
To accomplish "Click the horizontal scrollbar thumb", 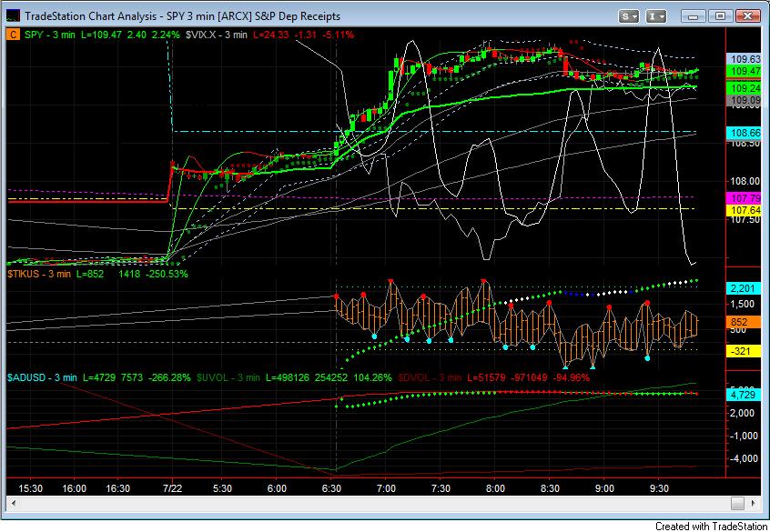I will tap(737, 503).
